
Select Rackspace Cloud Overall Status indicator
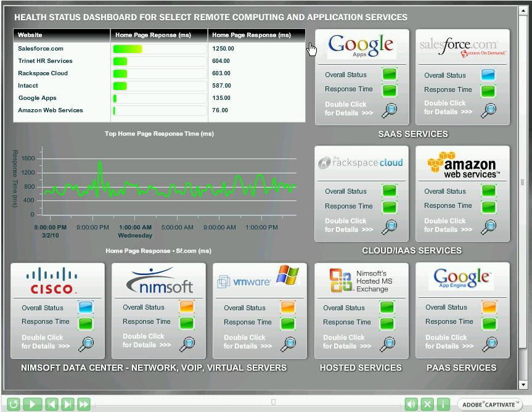point(390,191)
